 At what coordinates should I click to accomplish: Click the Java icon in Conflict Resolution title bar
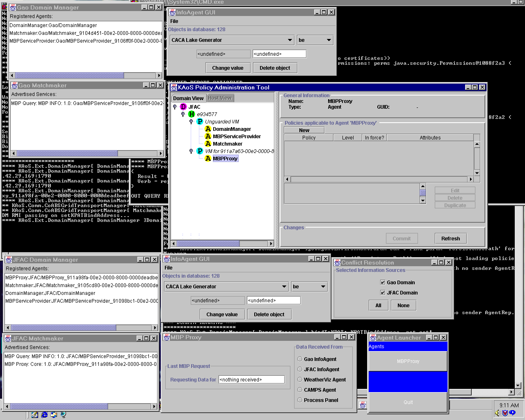click(x=338, y=262)
